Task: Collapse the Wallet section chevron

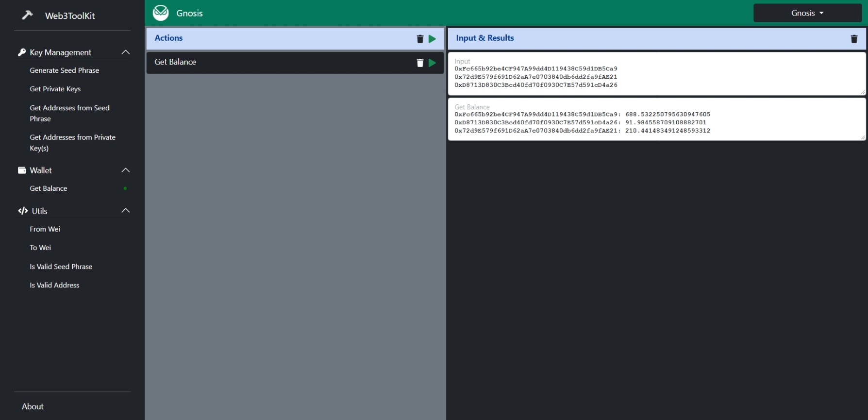Action: (126, 170)
